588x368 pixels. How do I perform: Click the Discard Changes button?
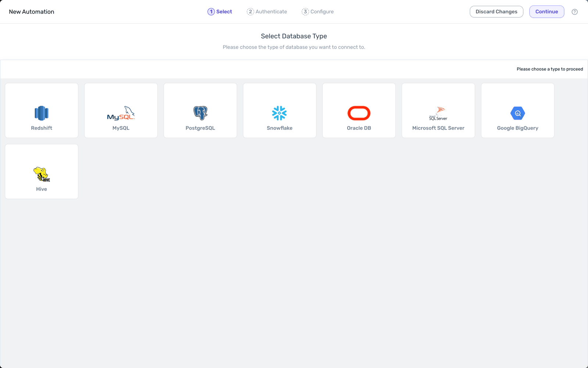tap(496, 12)
